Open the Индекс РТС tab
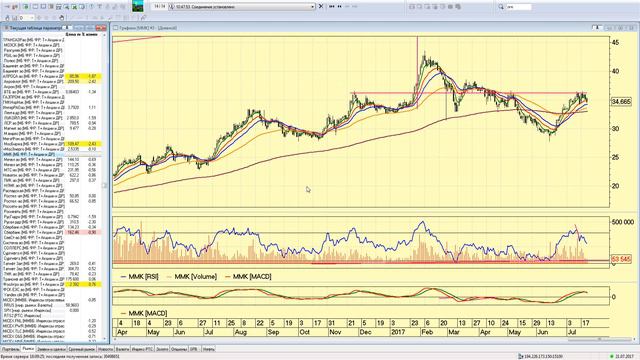Image resolution: width=640 pixels, height=360 pixels. (x=142, y=349)
